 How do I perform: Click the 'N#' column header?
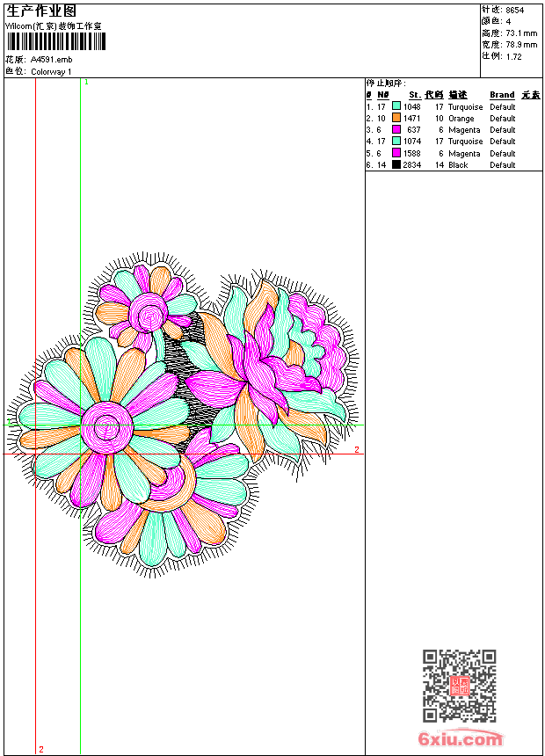[383, 95]
